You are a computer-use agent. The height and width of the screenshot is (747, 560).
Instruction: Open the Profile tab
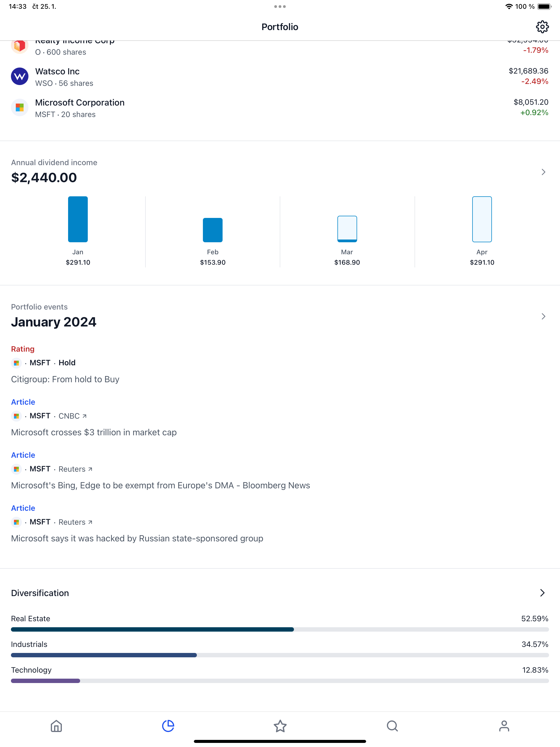click(504, 726)
